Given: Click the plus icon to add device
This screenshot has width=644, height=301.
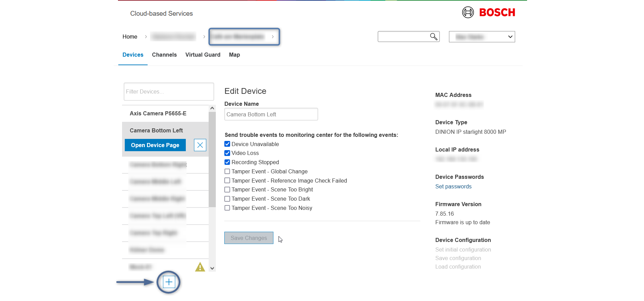Looking at the screenshot, I should [169, 282].
